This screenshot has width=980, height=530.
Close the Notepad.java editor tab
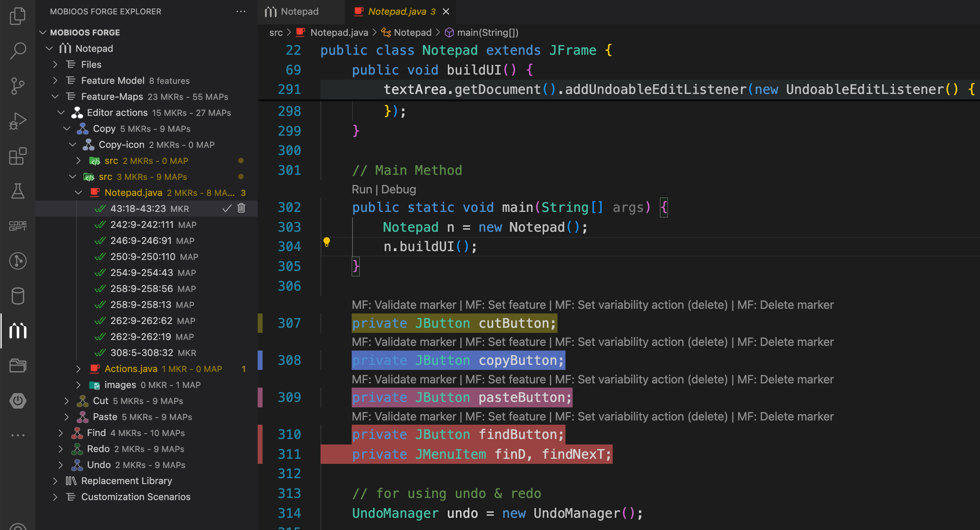[x=446, y=11]
